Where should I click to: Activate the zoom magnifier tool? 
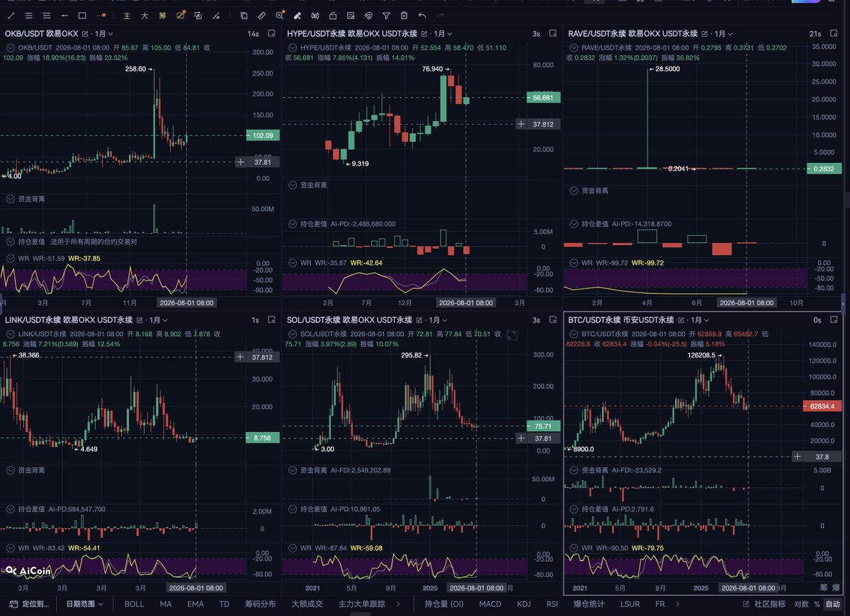pos(280,15)
